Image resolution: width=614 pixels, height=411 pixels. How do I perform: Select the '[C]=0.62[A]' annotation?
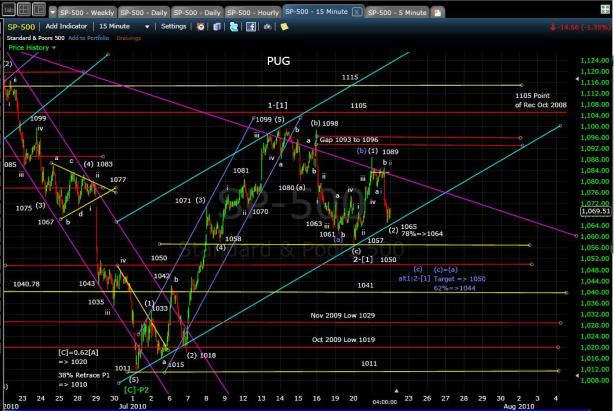78,352
